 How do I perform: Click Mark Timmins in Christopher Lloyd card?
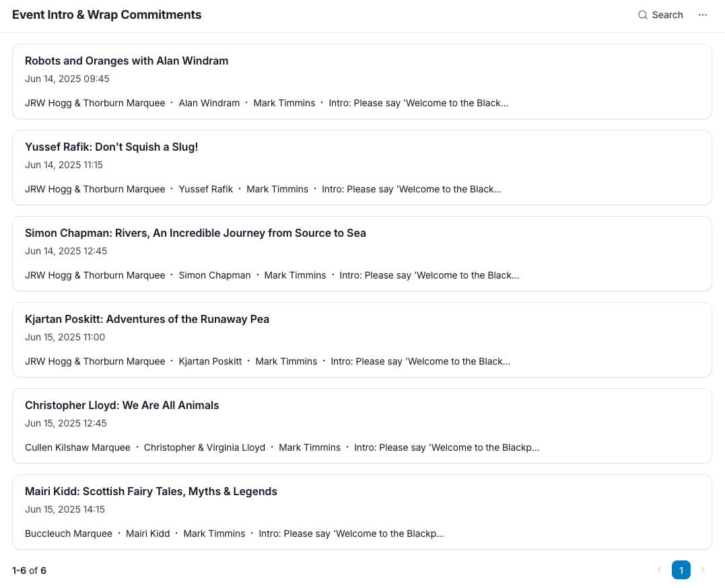coord(310,447)
